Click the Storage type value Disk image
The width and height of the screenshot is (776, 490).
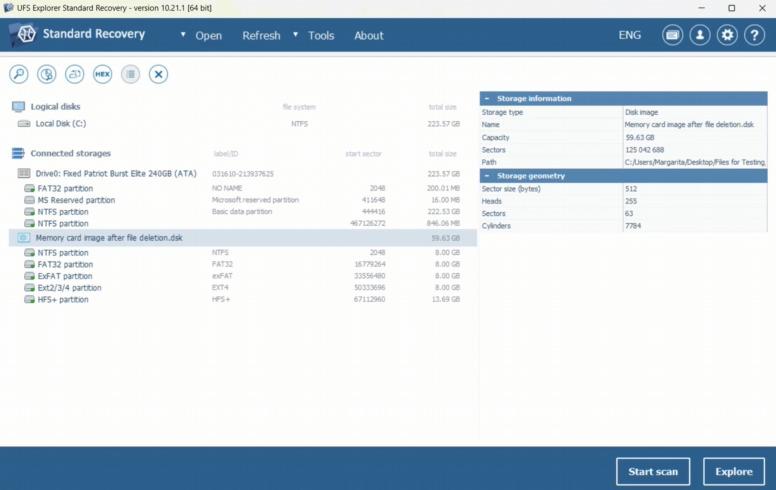641,112
